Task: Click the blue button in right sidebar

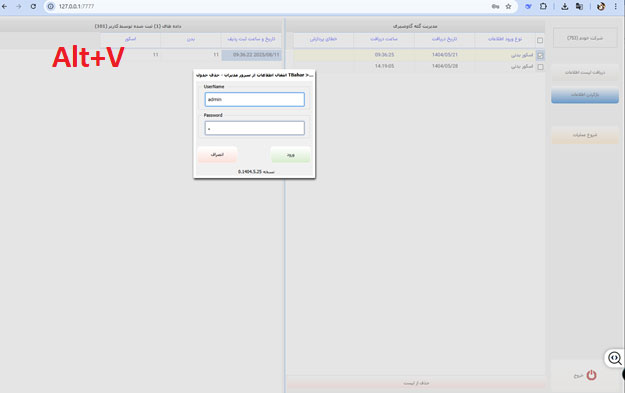Action: tap(585, 95)
